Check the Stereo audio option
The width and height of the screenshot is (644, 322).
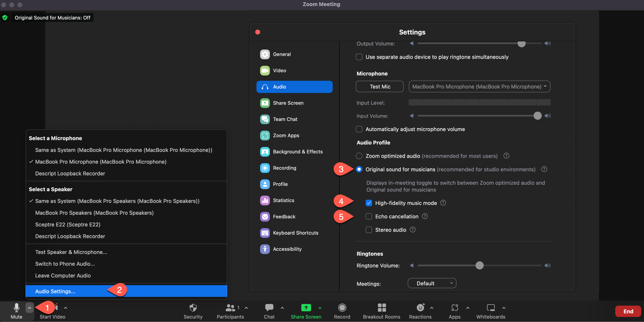click(x=369, y=229)
